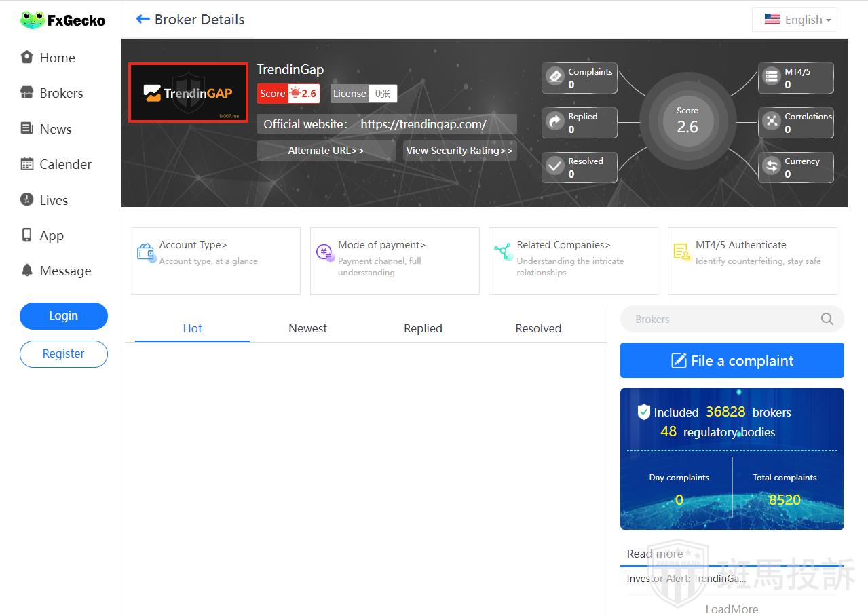Click the MT4/5 server icon
Image resolution: width=868 pixels, height=616 pixels.
pos(771,77)
